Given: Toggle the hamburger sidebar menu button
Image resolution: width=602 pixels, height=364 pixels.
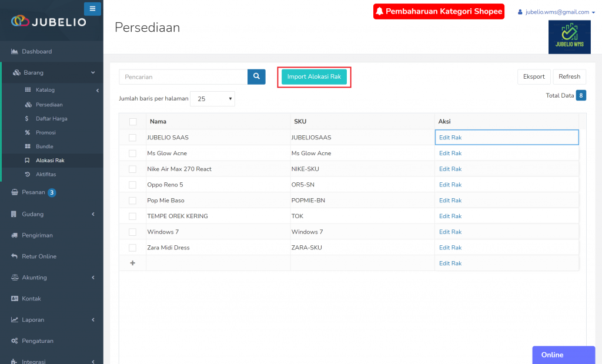Looking at the screenshot, I should coord(92,8).
